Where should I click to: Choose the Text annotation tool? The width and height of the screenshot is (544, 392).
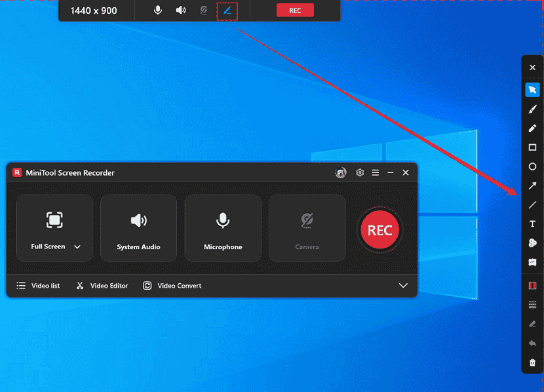click(532, 224)
